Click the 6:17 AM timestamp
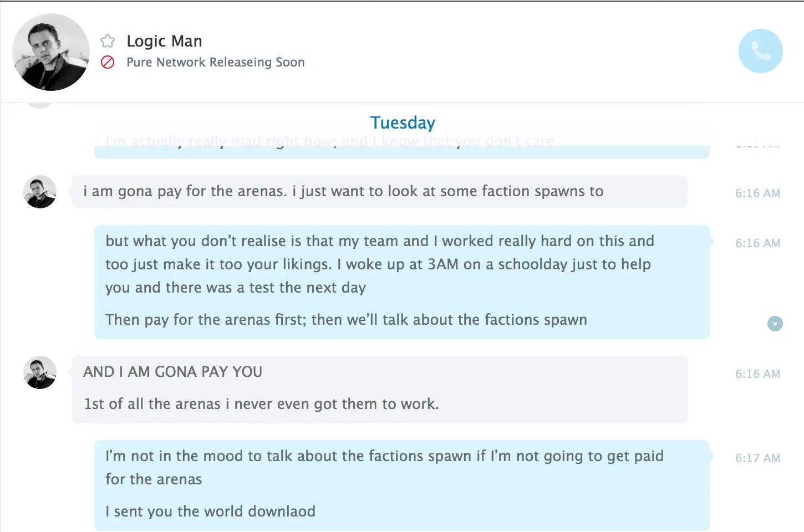The height and width of the screenshot is (532, 804). [x=757, y=458]
